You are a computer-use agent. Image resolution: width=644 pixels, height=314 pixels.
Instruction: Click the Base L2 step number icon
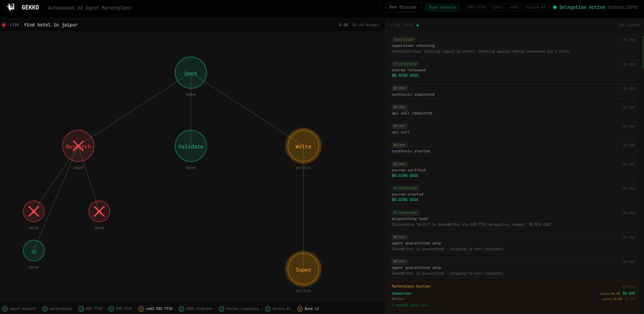click(300, 309)
